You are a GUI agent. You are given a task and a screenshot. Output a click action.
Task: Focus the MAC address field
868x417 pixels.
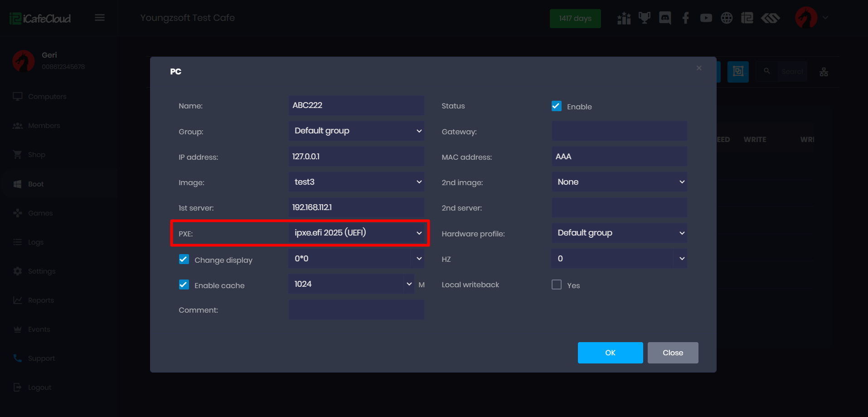pyautogui.click(x=619, y=157)
